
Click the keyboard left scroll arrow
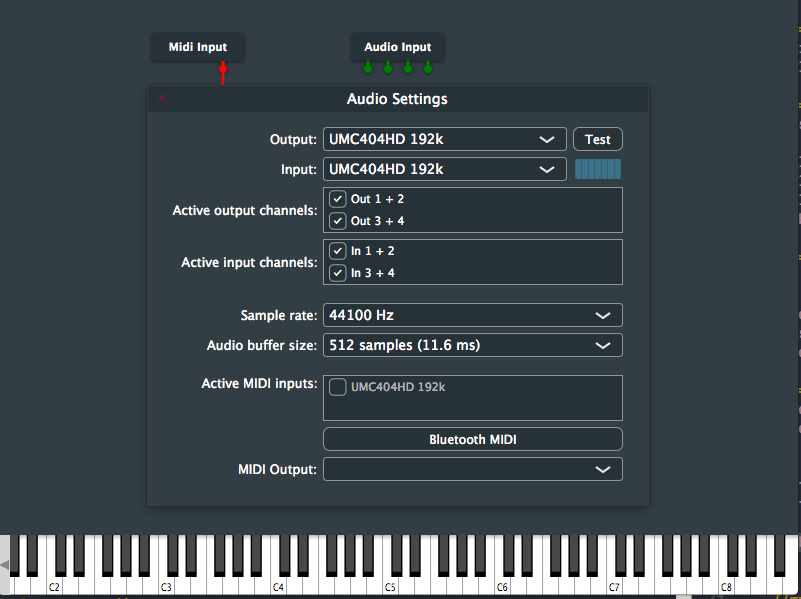click(x=5, y=566)
